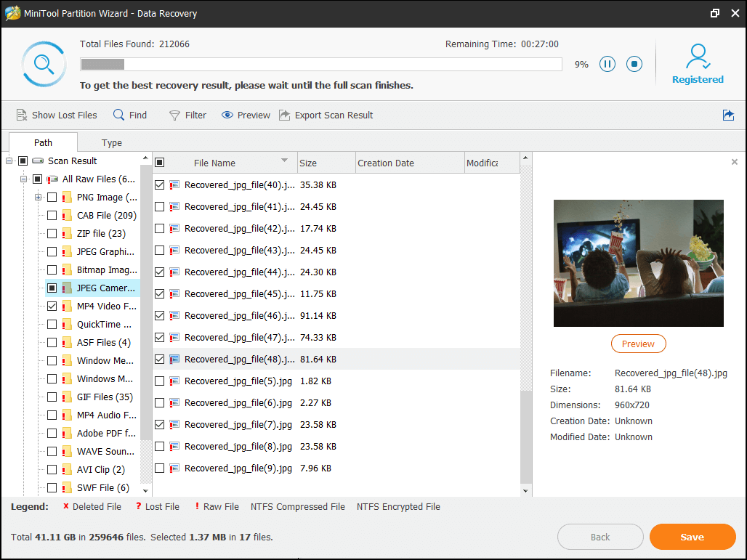Click the All Raw Files drive icon

pos(52,179)
